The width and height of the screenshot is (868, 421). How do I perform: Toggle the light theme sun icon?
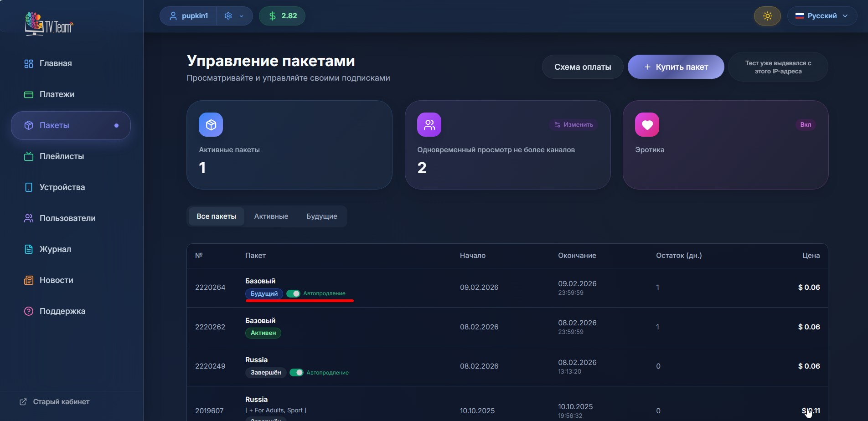(x=767, y=16)
